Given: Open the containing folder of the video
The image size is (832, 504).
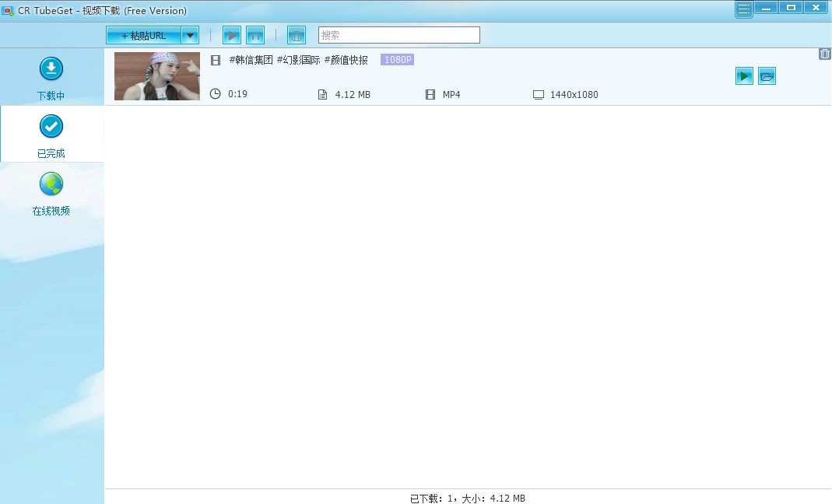Looking at the screenshot, I should coord(767,76).
